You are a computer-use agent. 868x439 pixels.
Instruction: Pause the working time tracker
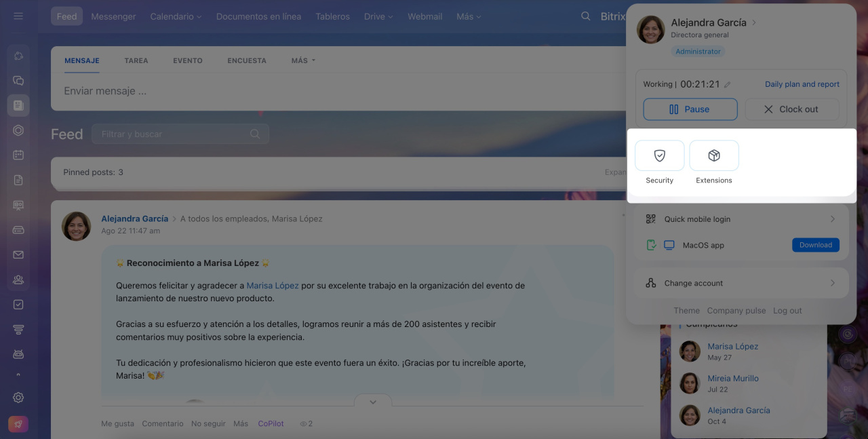click(x=690, y=109)
